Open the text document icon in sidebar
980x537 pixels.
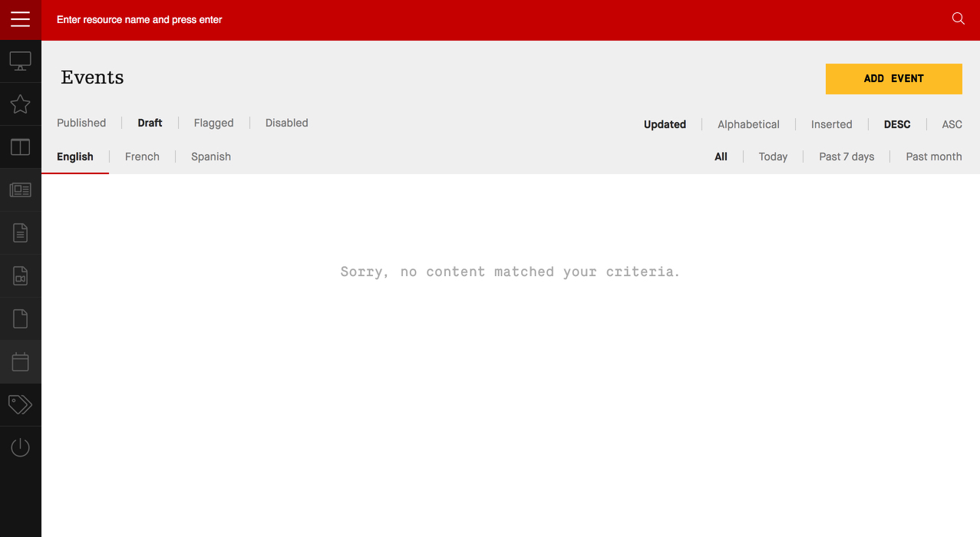(21, 232)
